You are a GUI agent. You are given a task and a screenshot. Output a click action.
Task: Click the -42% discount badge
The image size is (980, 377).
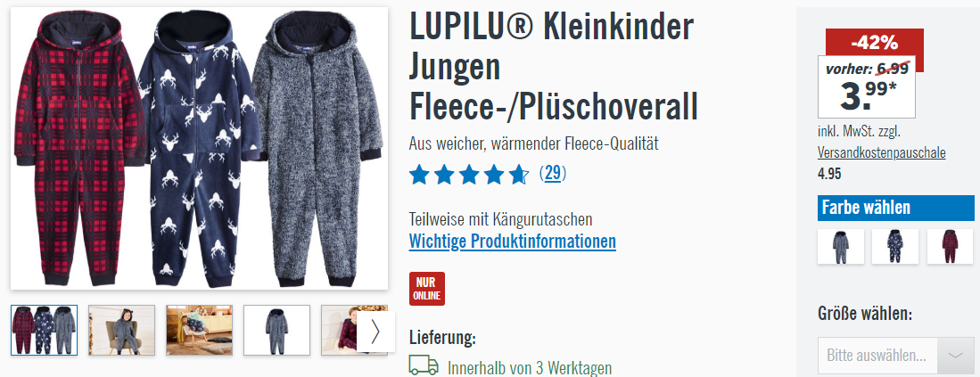coord(875,43)
